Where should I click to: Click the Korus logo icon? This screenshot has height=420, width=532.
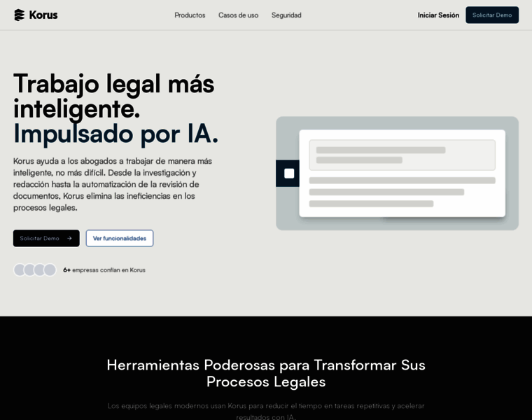20,15
